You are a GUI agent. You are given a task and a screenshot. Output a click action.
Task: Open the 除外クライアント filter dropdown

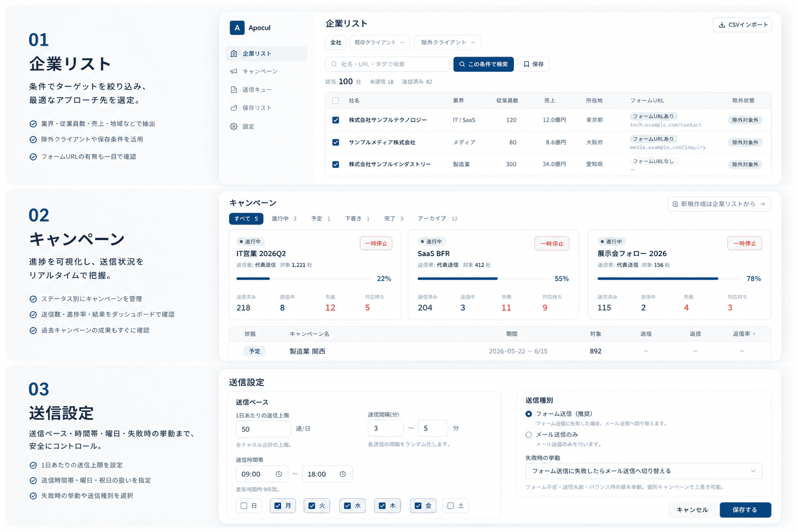pos(448,43)
